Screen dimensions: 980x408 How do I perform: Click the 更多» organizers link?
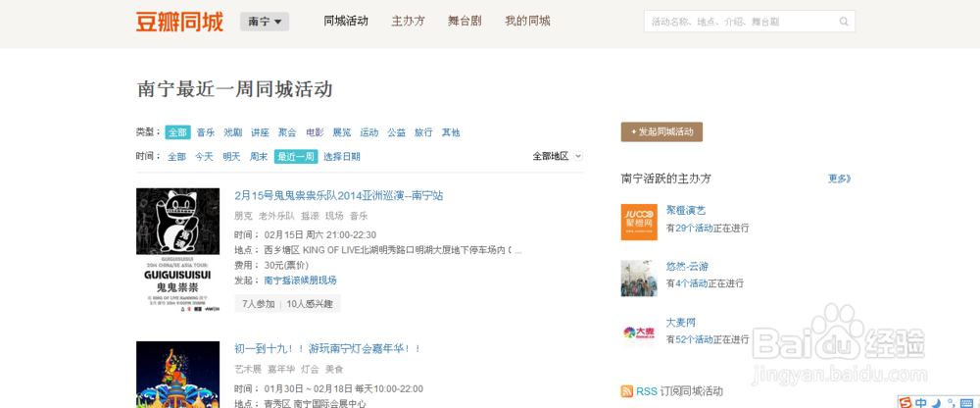(840, 178)
